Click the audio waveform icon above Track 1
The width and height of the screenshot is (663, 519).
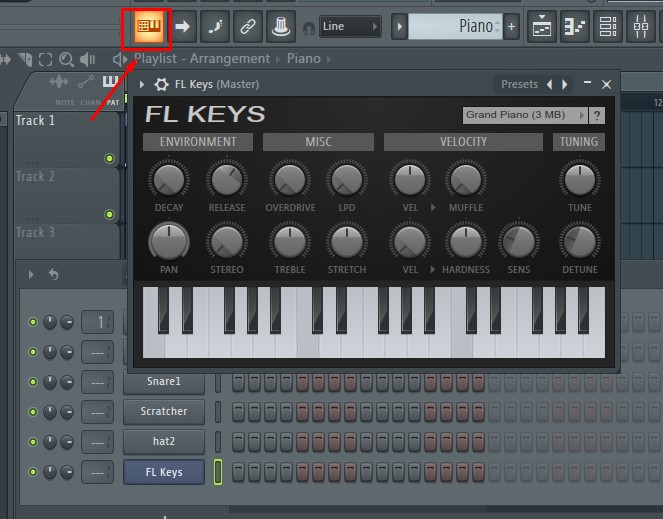point(59,81)
